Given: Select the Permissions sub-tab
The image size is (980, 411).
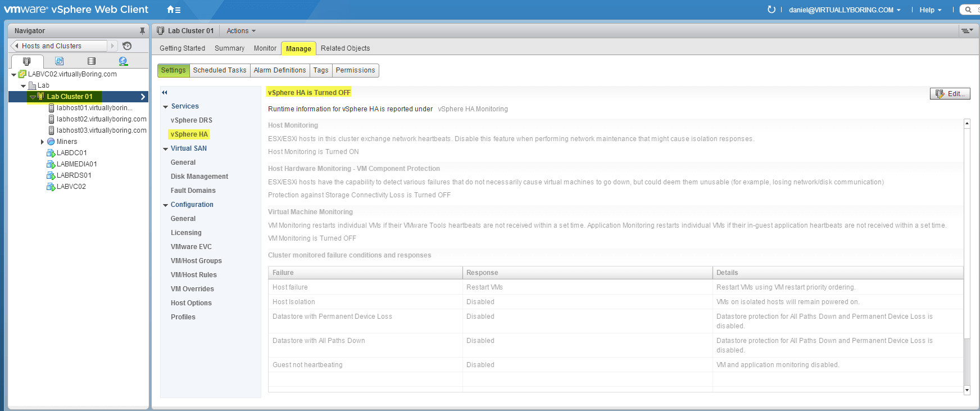Looking at the screenshot, I should (355, 70).
